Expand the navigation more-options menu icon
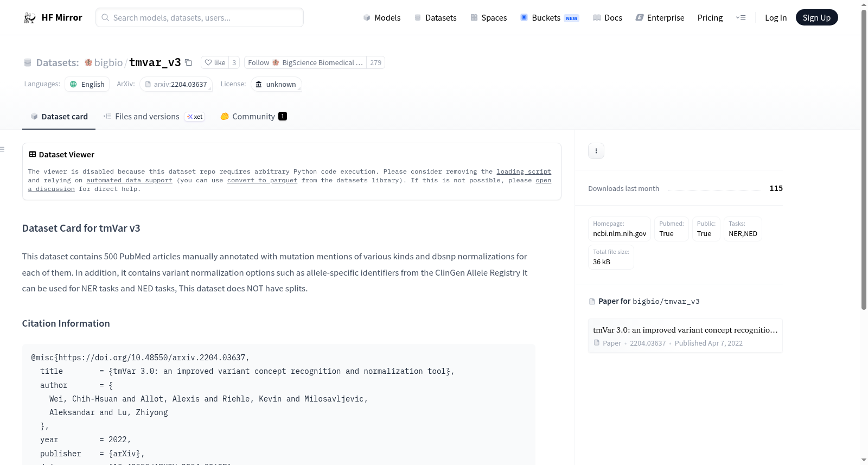The width and height of the screenshot is (868, 465). click(x=741, y=18)
